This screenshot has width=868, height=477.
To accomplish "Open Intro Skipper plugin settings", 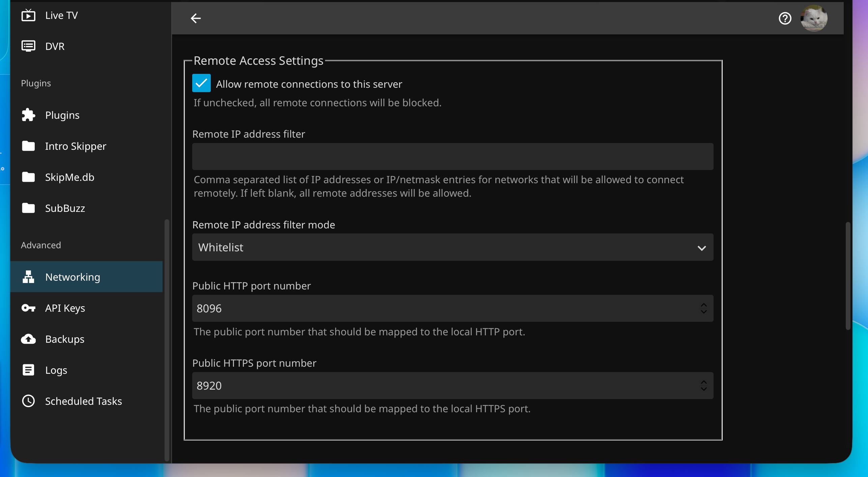I will [x=86, y=146].
